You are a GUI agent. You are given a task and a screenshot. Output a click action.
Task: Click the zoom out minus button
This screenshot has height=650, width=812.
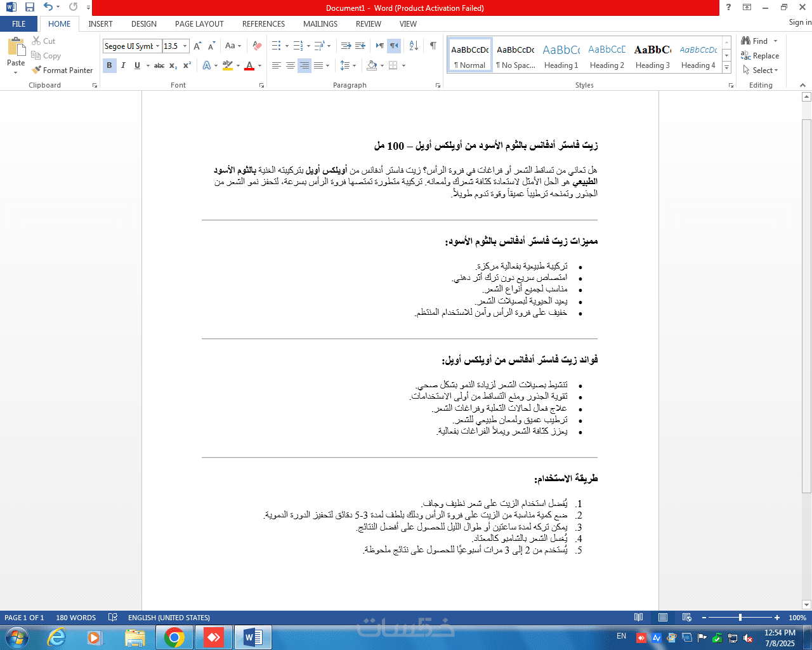tap(703, 618)
